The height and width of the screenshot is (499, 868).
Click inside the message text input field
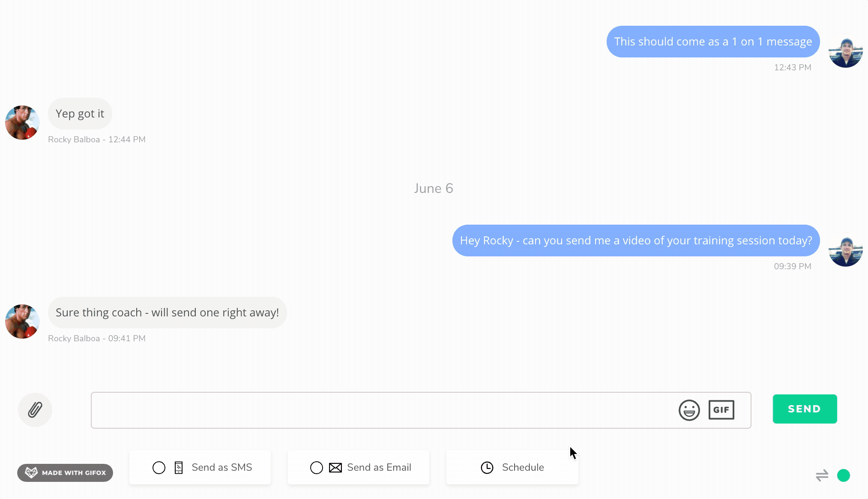pyautogui.click(x=381, y=410)
